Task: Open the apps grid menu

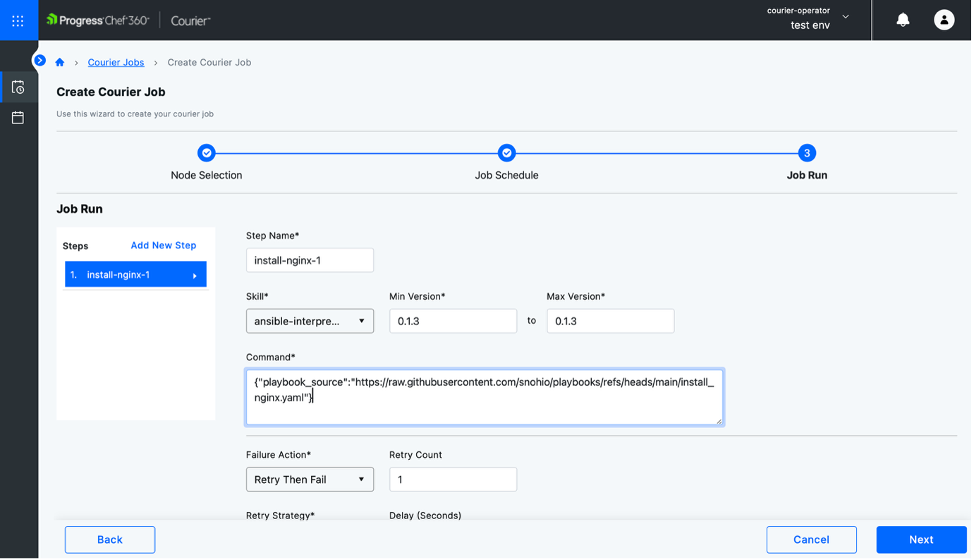Action: [18, 20]
